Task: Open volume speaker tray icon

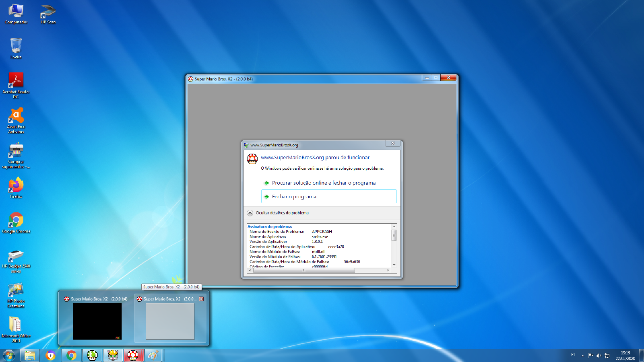Action: (x=599, y=356)
